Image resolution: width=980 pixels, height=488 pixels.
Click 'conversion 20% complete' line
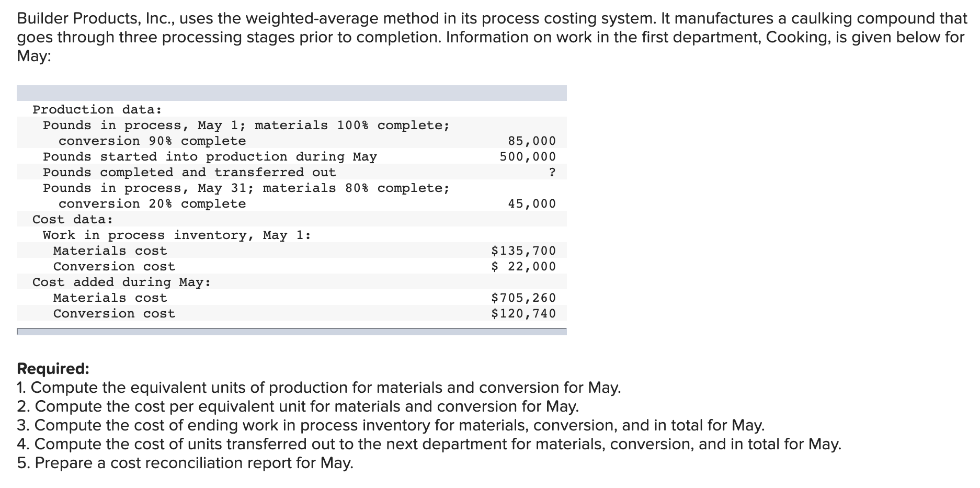coord(152,203)
